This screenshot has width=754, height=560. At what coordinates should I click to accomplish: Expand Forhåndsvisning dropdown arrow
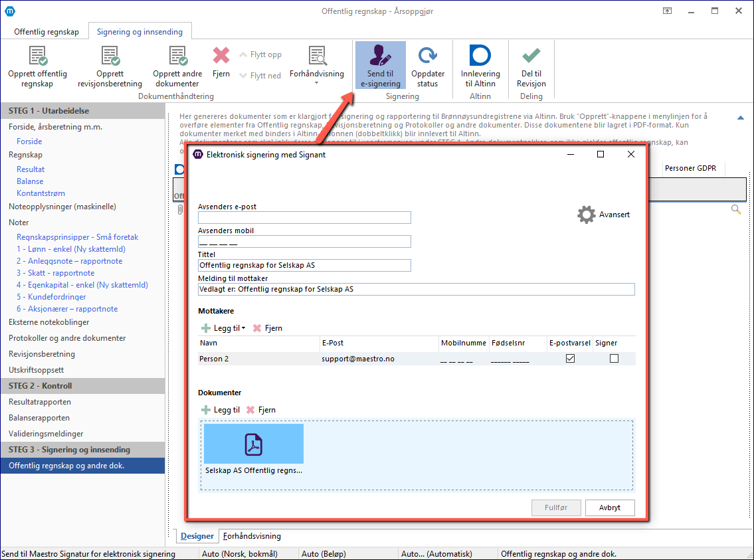coord(316,83)
